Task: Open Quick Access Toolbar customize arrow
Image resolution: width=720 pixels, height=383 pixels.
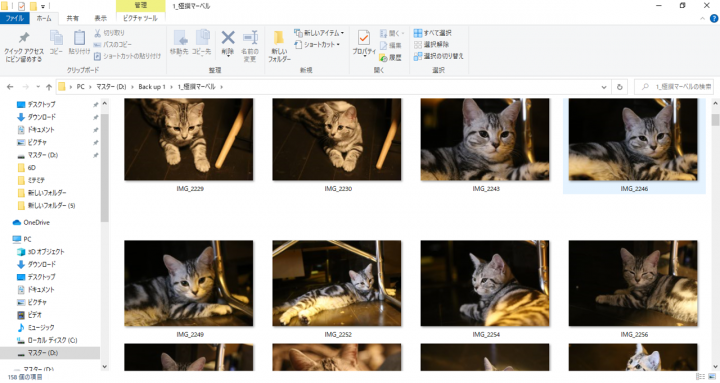Action: click(43, 6)
